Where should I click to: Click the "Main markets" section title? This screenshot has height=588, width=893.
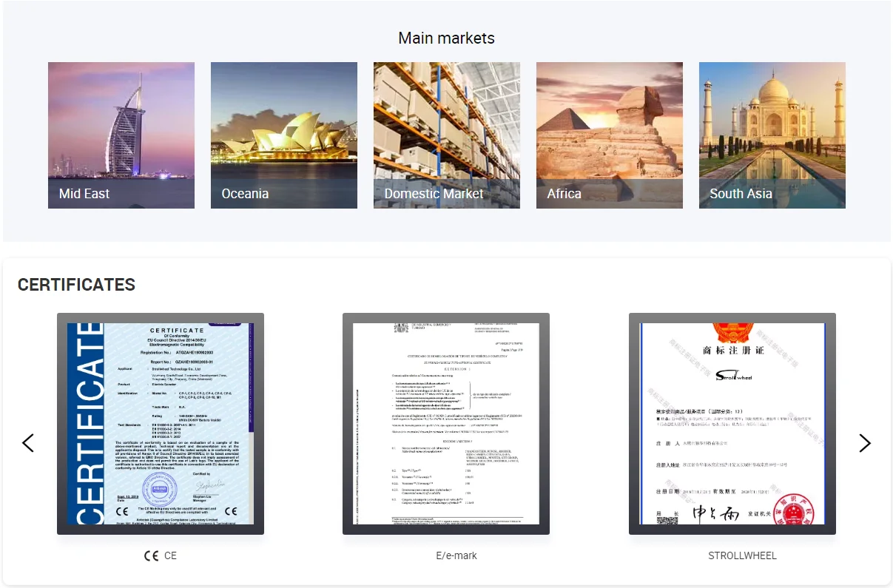[x=446, y=38]
